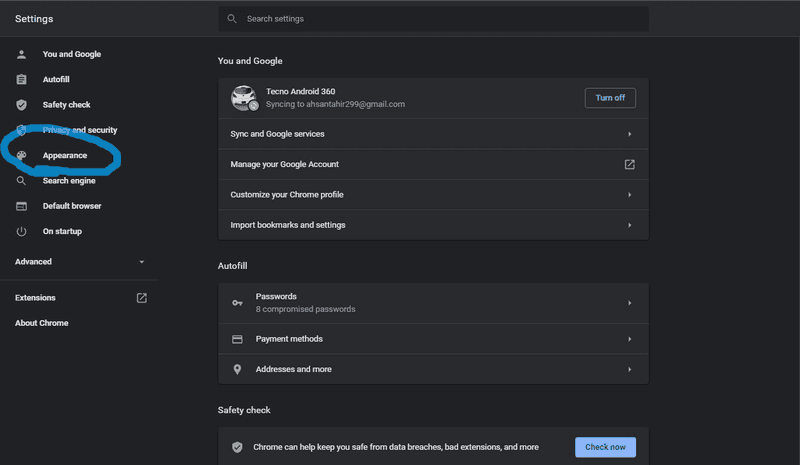
Task: Open About Chrome from sidebar
Action: click(42, 323)
